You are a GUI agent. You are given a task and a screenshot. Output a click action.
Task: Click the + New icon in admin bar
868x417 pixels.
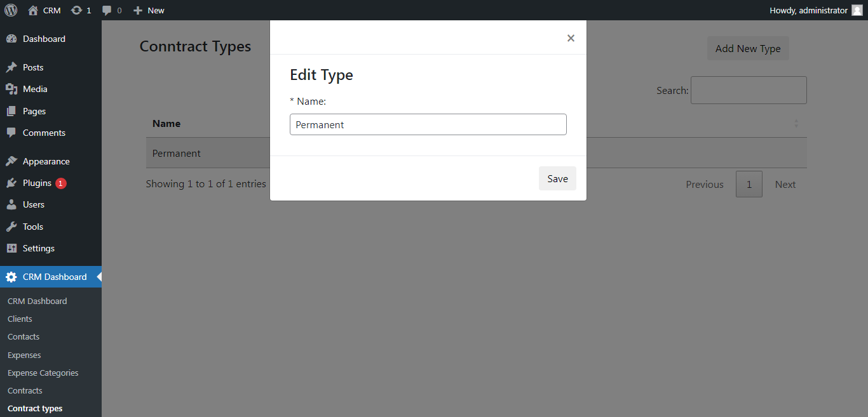[x=139, y=10]
